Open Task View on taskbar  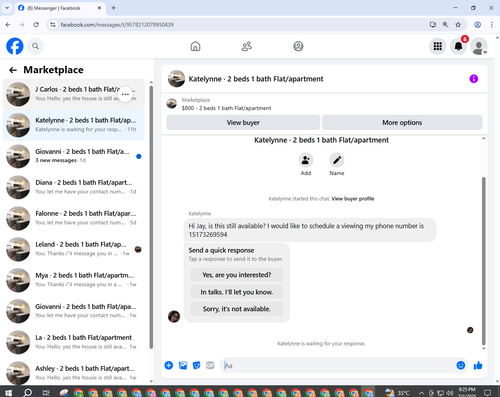click(x=46, y=392)
